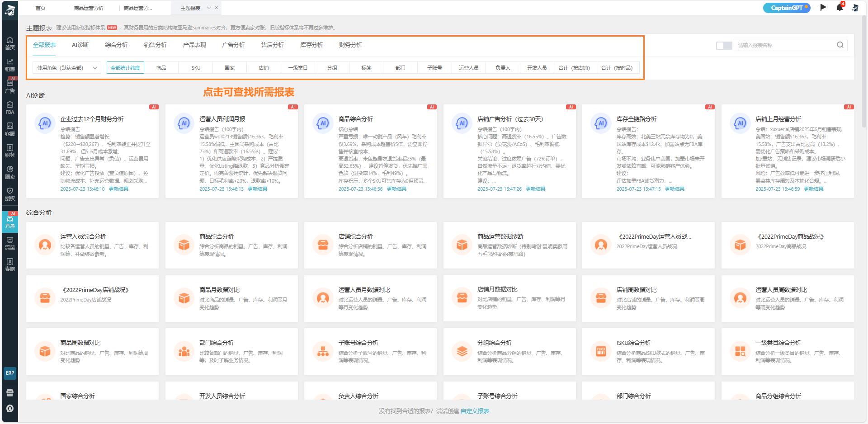Screen dimensions: 868x424
Task: Click the 分组综合分析 layers icon
Action: point(462,351)
